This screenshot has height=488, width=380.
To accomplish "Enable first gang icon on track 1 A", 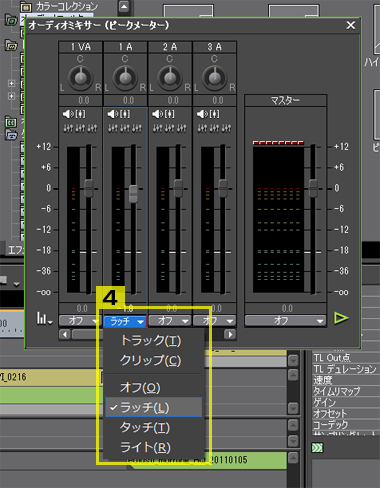I will [113, 128].
